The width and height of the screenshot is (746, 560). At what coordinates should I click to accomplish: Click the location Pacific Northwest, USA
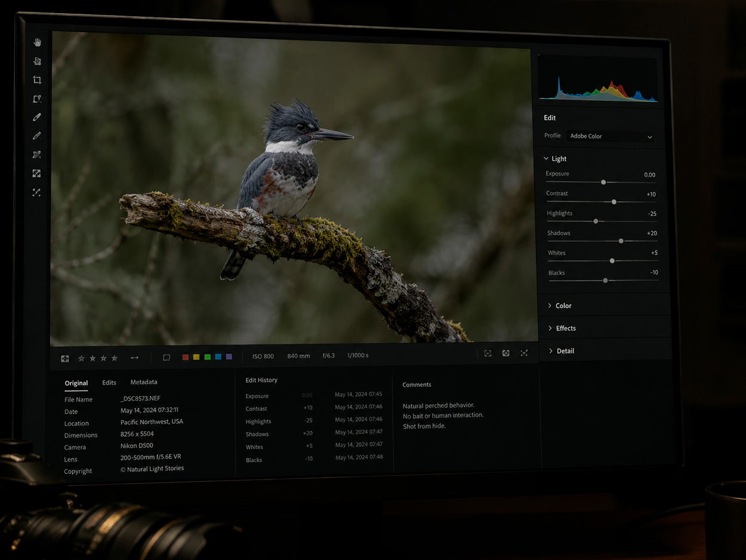tap(152, 421)
